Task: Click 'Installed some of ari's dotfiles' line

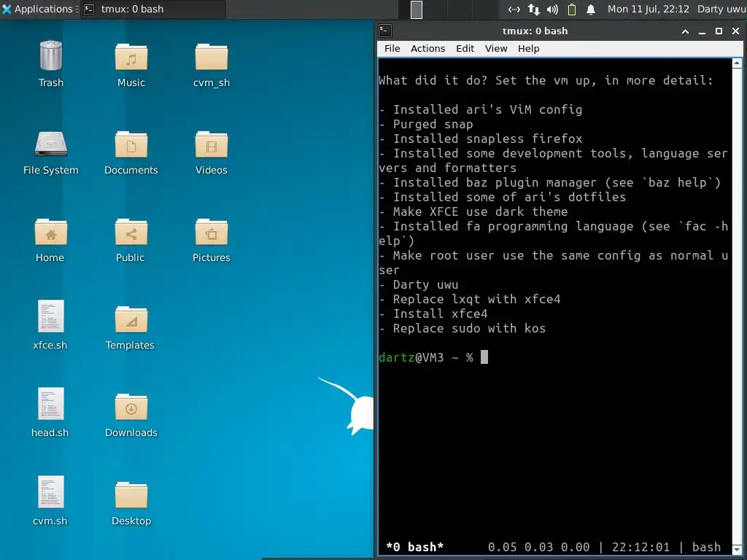Action: point(503,197)
